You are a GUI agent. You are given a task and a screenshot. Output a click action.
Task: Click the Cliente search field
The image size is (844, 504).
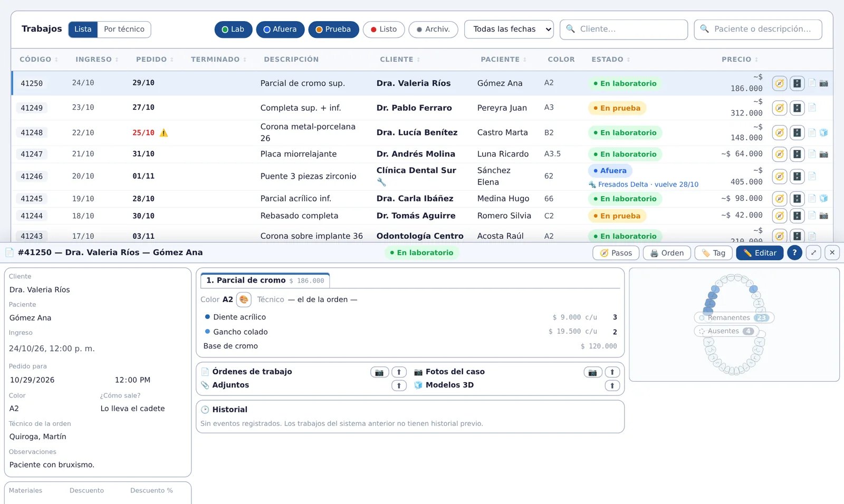pyautogui.click(x=624, y=30)
